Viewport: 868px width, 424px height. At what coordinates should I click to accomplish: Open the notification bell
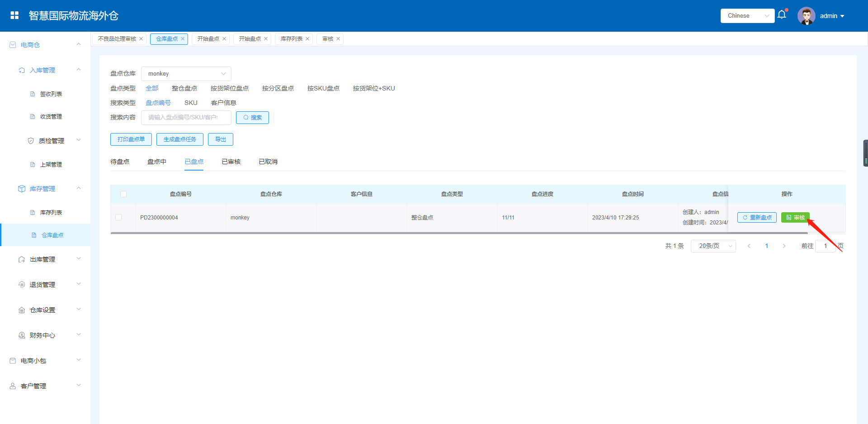pyautogui.click(x=782, y=15)
